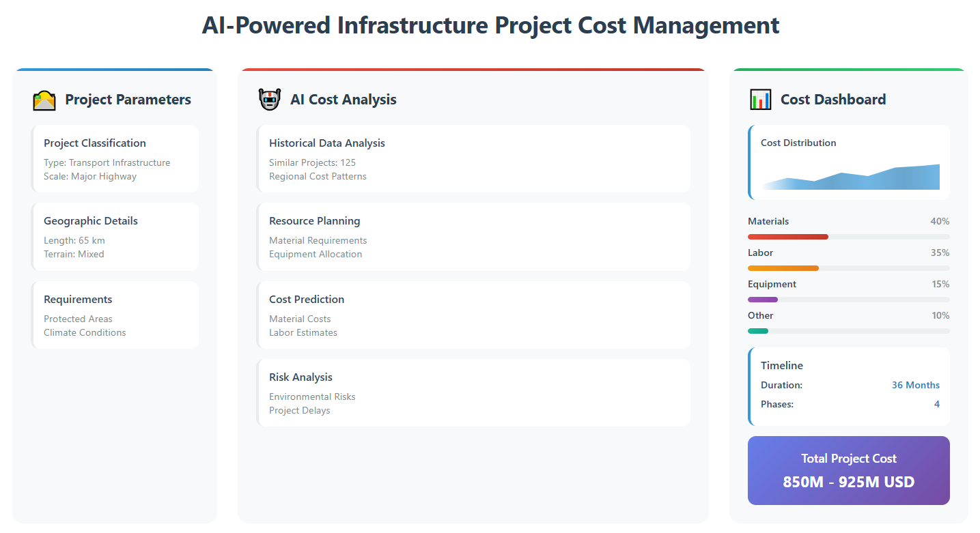The height and width of the screenshot is (533, 980).
Task: Select the Risk Analysis card
Action: tap(473, 393)
